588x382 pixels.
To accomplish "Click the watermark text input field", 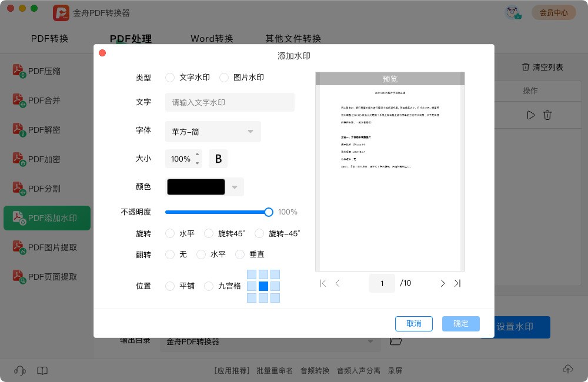I will point(230,102).
